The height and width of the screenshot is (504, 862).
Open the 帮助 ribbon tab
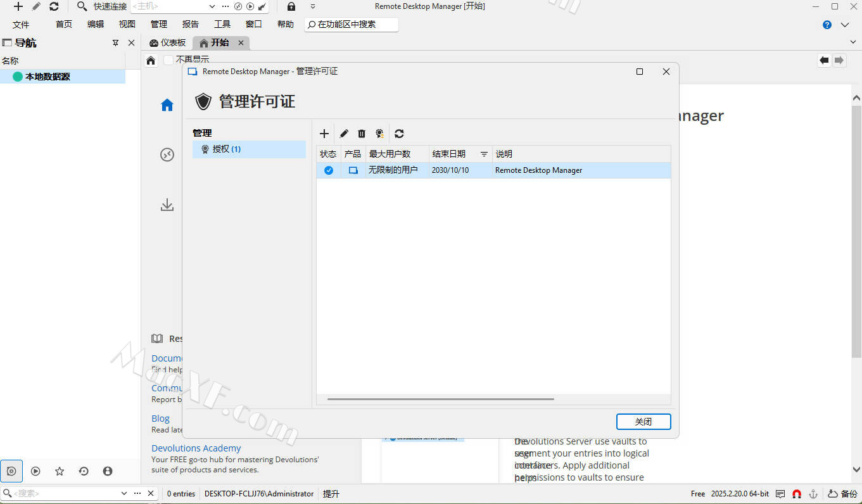(286, 25)
